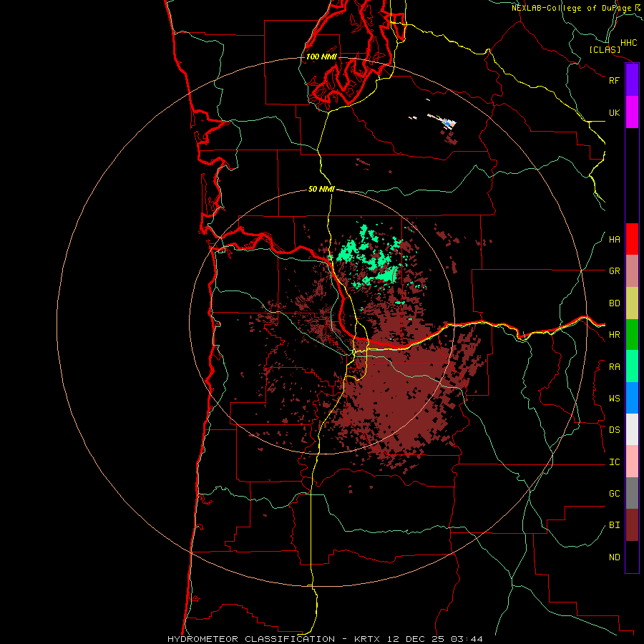Click the DS legend label

[614, 429]
